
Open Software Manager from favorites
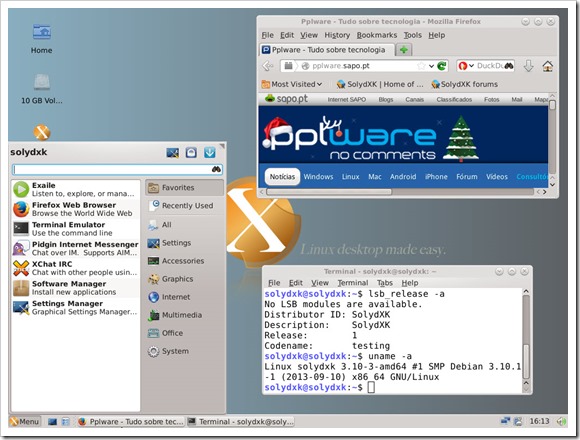[75, 288]
